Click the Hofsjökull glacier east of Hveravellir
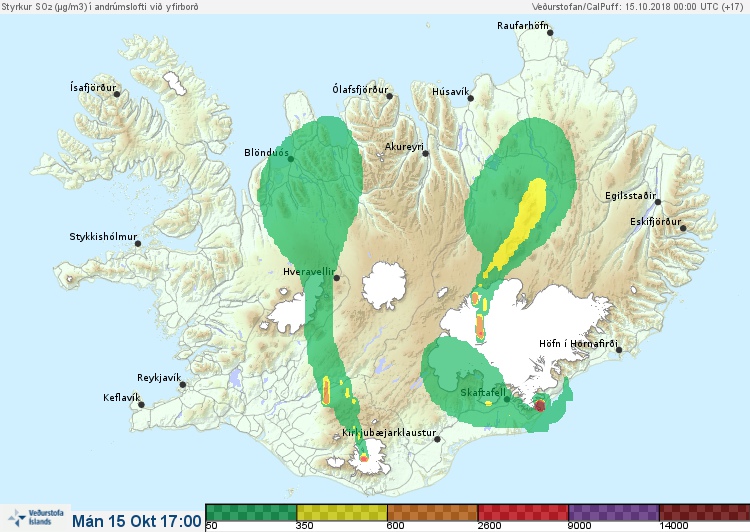750x532 pixels. pos(384,286)
